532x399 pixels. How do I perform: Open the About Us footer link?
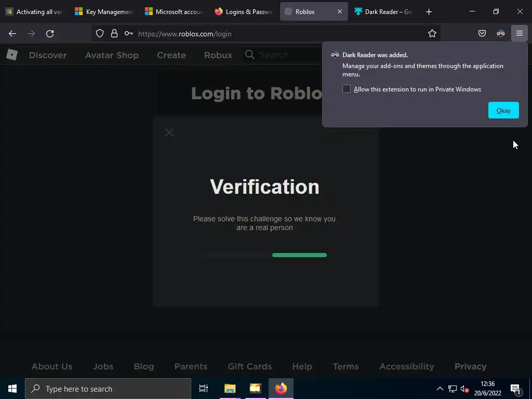pyautogui.click(x=52, y=366)
